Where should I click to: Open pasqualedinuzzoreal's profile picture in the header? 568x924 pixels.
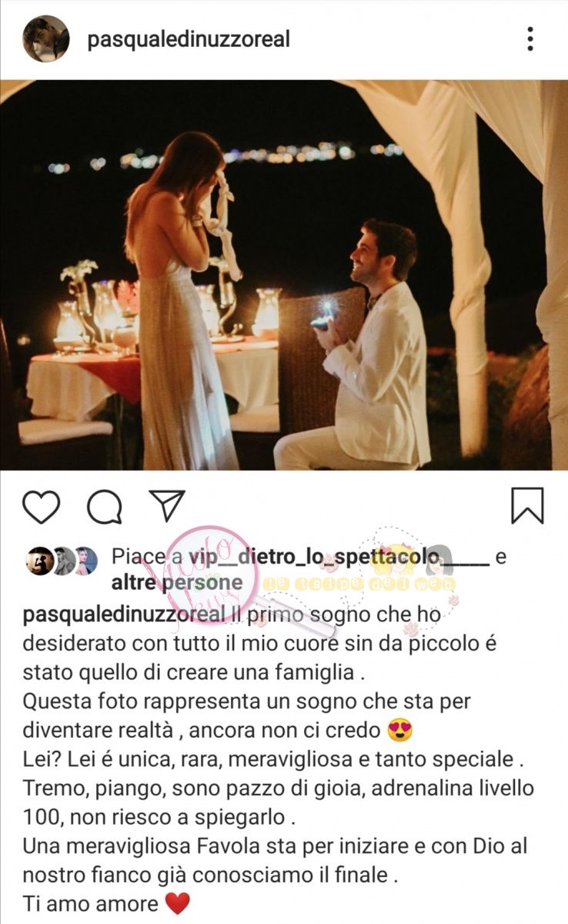tap(45, 38)
